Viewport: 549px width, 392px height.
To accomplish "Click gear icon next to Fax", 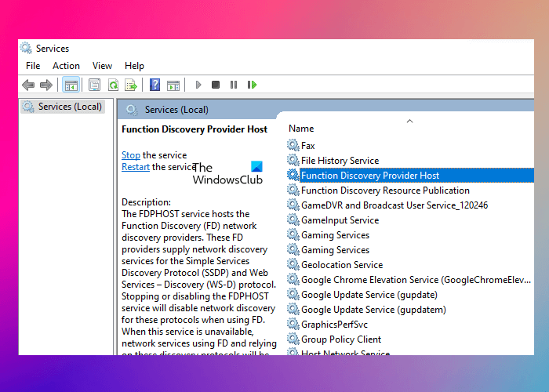I will point(293,145).
